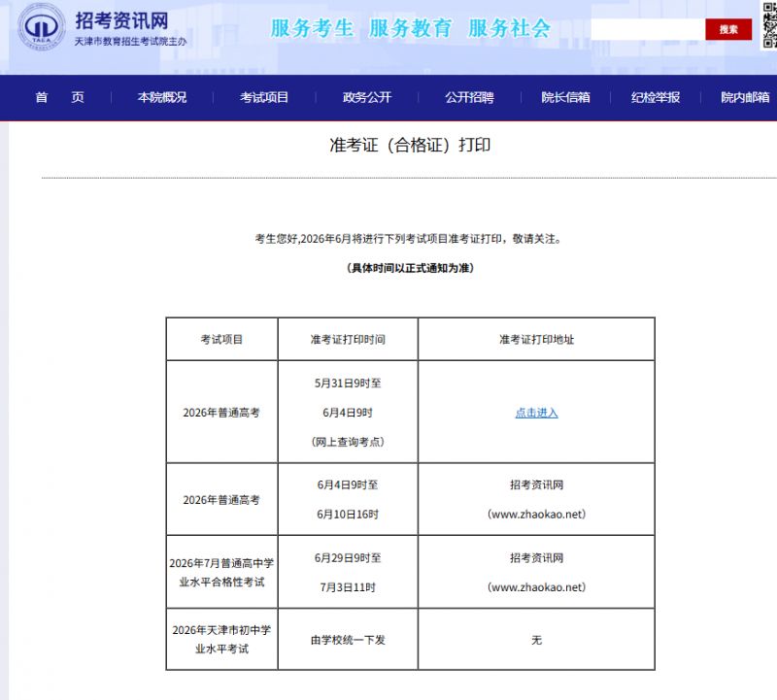The height and width of the screenshot is (700, 777).
Task: Click the 7月3日11时 time text
Action: point(348,587)
